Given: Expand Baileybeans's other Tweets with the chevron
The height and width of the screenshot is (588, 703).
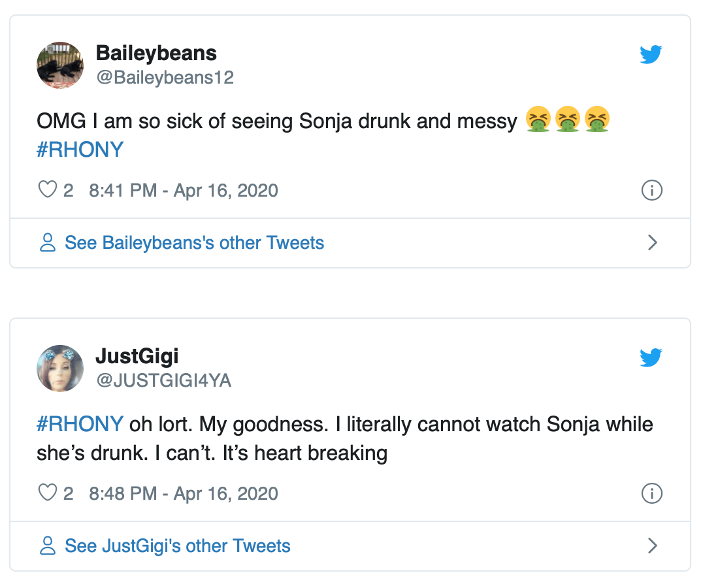Looking at the screenshot, I should [x=652, y=243].
